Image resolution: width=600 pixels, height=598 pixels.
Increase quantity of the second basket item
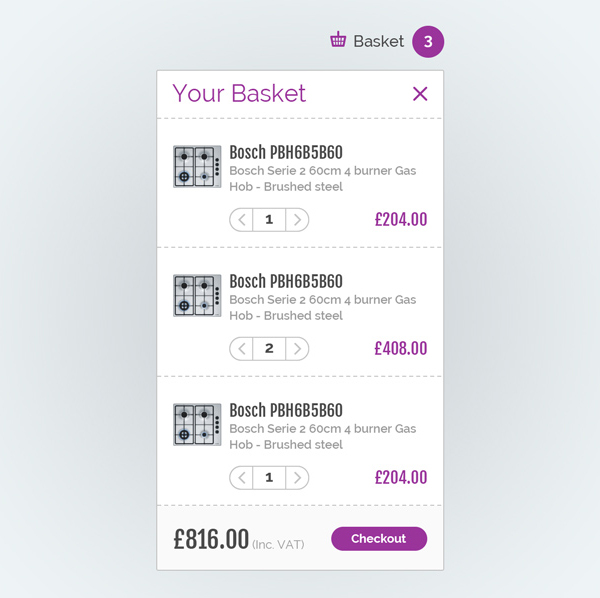click(297, 349)
